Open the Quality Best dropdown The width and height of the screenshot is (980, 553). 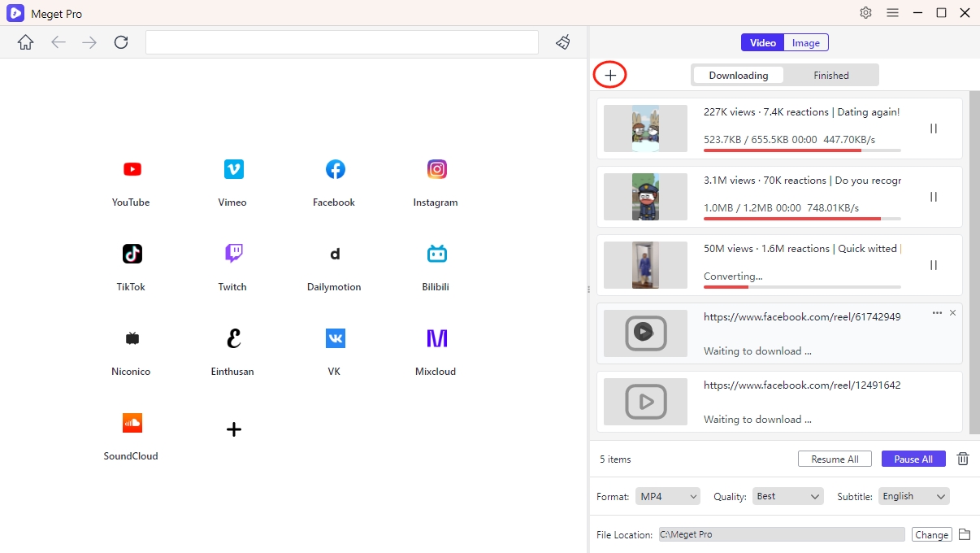pos(788,496)
